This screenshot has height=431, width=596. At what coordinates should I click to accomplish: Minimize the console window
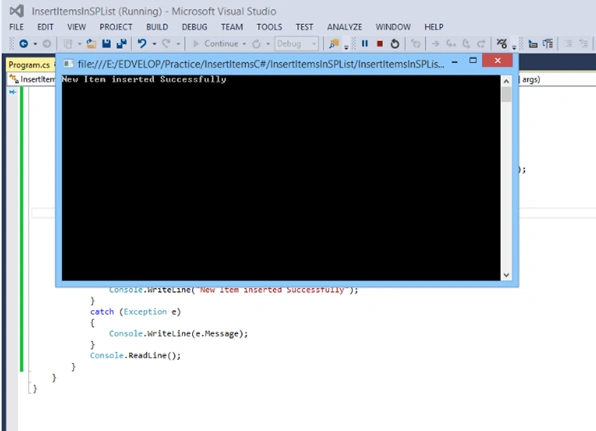point(455,61)
